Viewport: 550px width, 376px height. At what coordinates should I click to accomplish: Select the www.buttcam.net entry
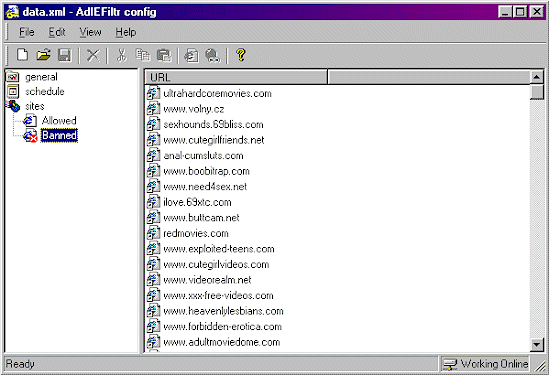point(201,217)
